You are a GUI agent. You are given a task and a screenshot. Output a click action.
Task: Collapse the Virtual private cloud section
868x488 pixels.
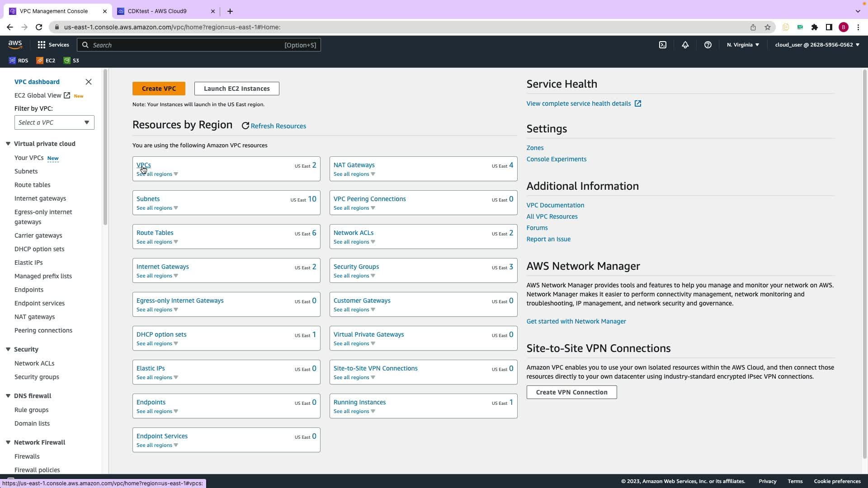coord(8,144)
